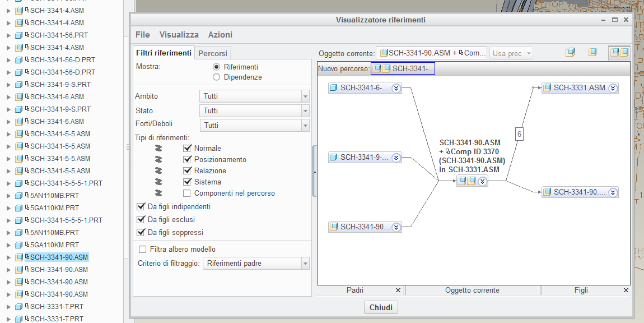Expand the SCH-3341-9 node chevron
The image size is (644, 323).
pyautogui.click(x=396, y=157)
